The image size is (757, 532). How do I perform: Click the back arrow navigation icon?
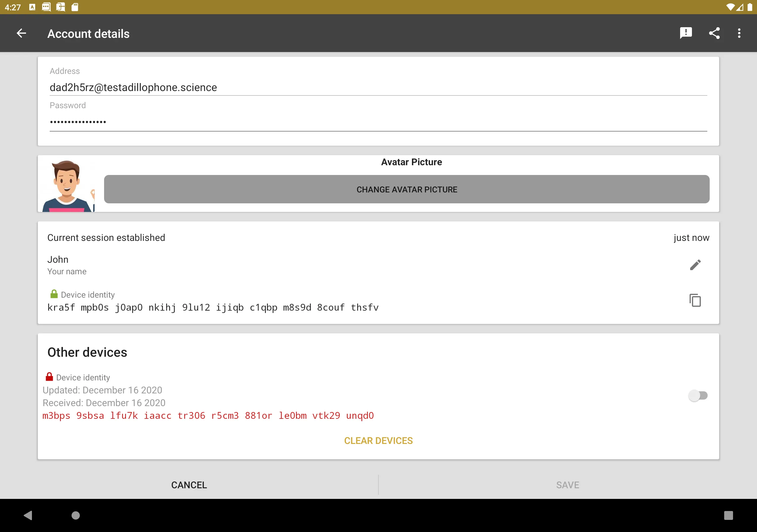pos(21,33)
